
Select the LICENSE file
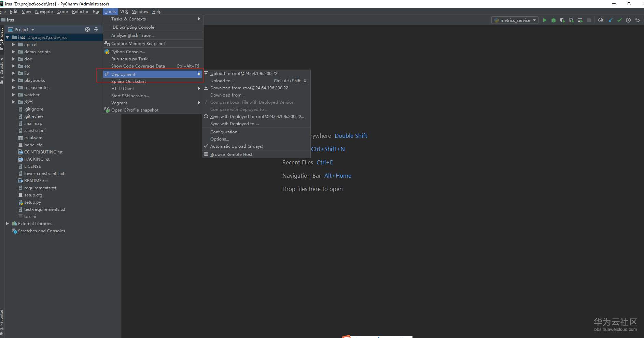pos(32,166)
